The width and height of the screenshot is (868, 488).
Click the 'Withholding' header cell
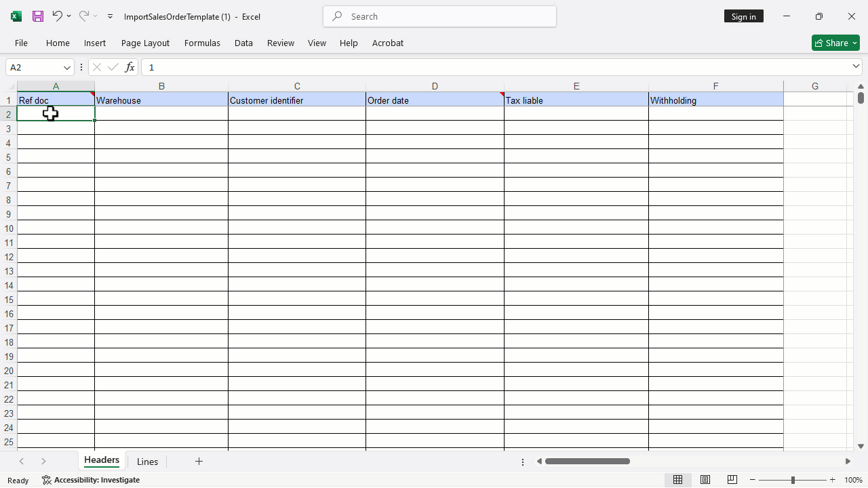[x=715, y=100]
